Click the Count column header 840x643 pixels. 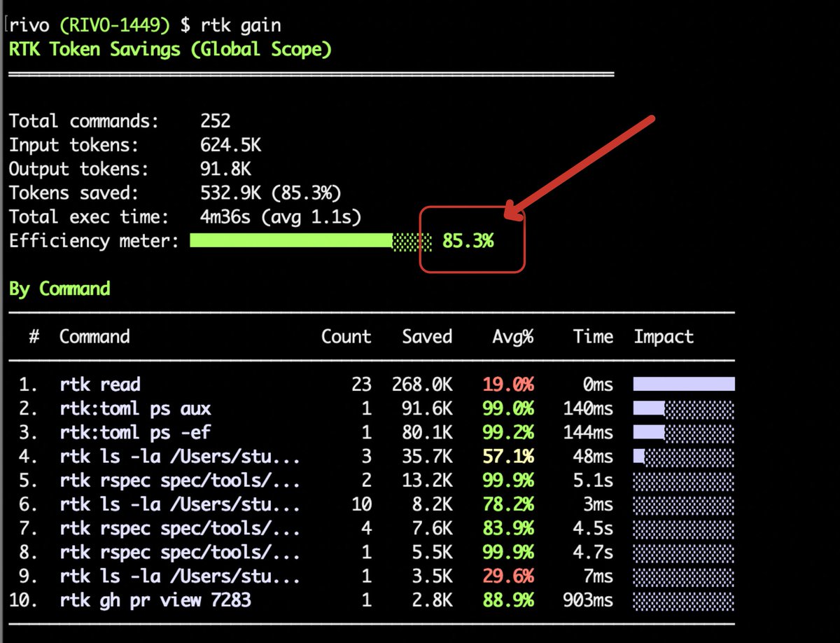(346, 336)
